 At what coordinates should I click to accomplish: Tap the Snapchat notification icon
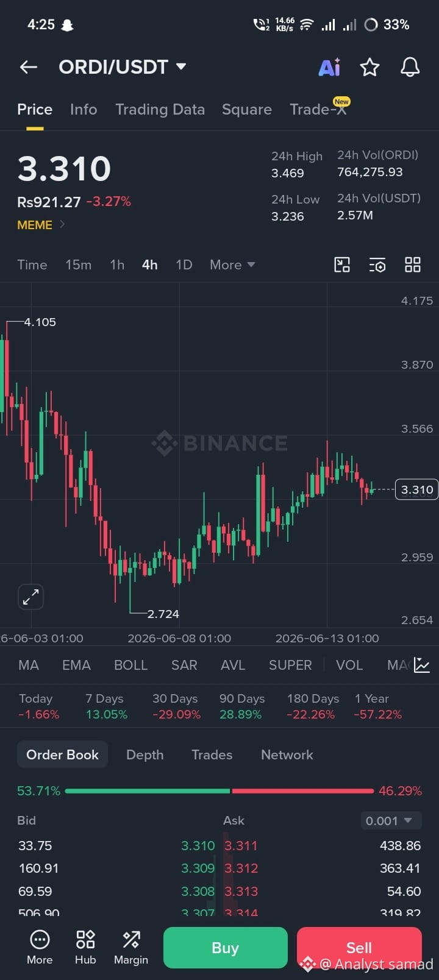pos(67,25)
